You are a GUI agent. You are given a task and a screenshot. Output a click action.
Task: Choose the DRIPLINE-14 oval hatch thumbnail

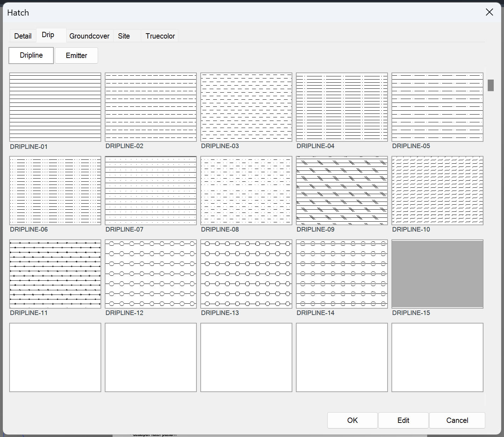tap(342, 274)
